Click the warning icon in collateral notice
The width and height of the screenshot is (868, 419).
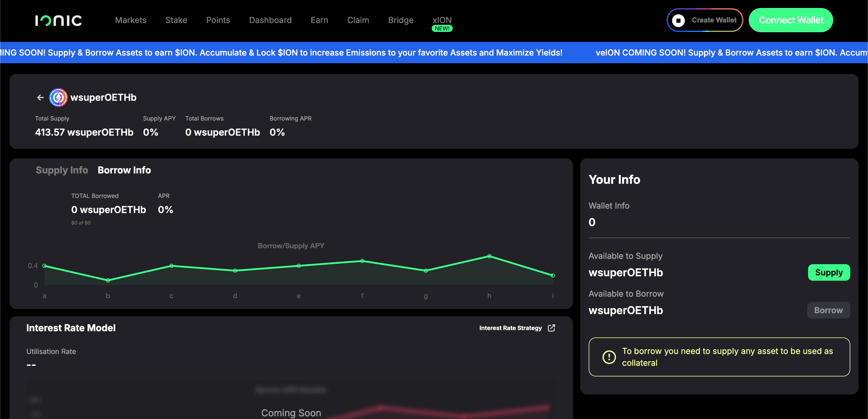click(609, 357)
